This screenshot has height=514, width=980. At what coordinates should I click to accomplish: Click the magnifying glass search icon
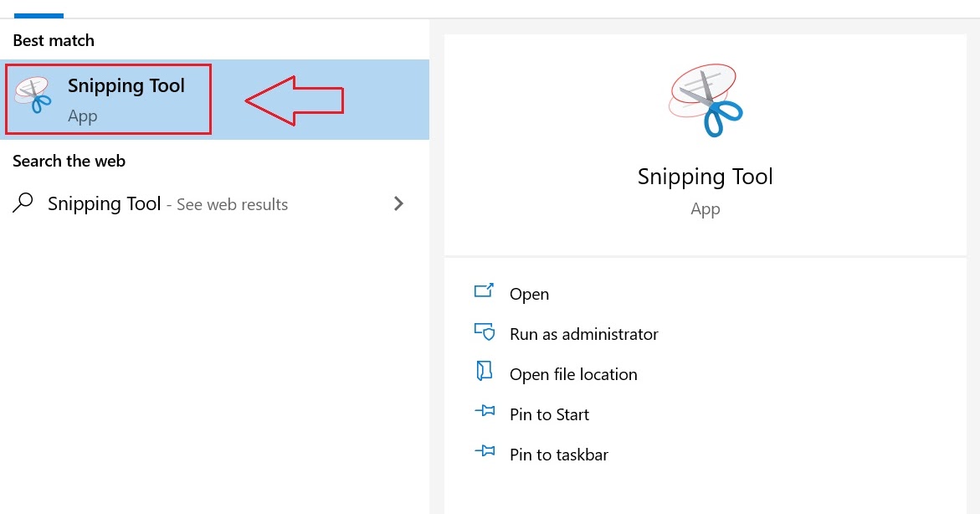pyautogui.click(x=22, y=203)
